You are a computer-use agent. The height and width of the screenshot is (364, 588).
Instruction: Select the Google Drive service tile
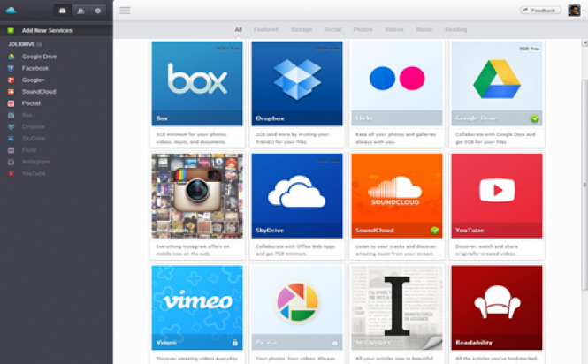[497, 84]
